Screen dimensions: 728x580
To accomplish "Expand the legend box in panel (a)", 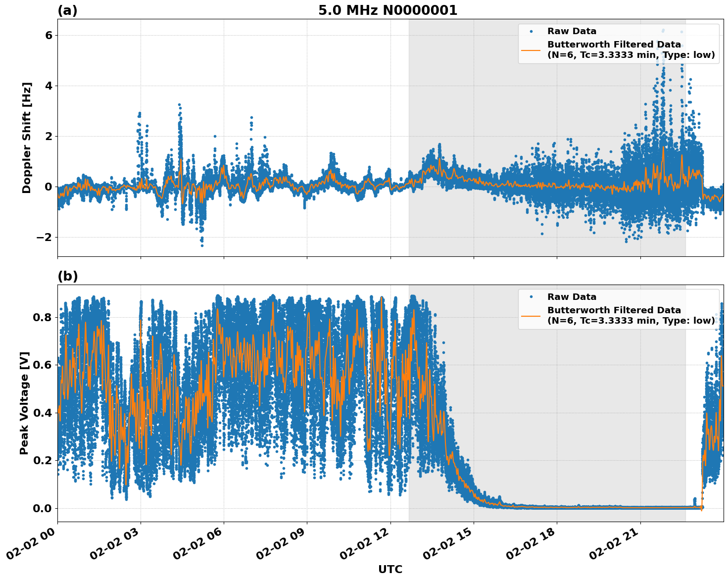I will point(619,45).
